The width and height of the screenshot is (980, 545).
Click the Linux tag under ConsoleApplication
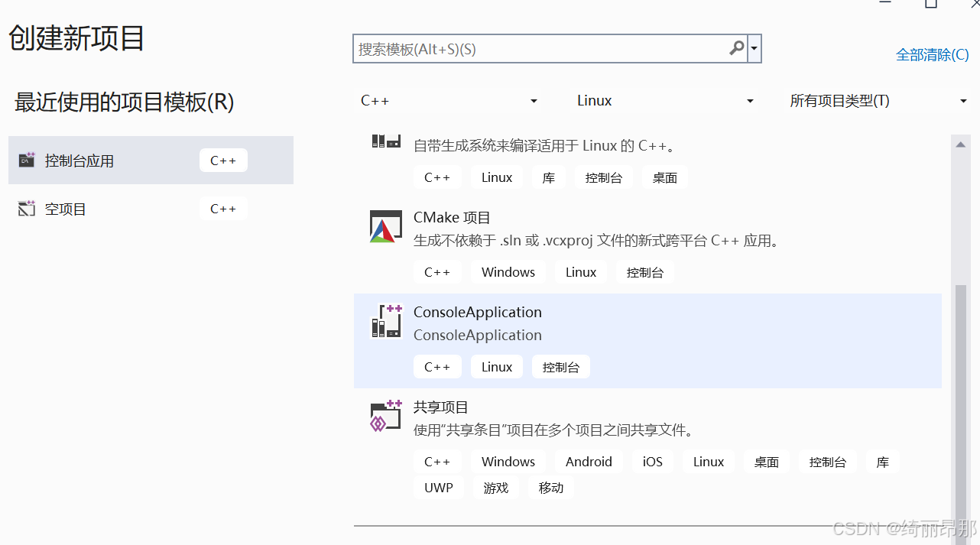click(497, 367)
